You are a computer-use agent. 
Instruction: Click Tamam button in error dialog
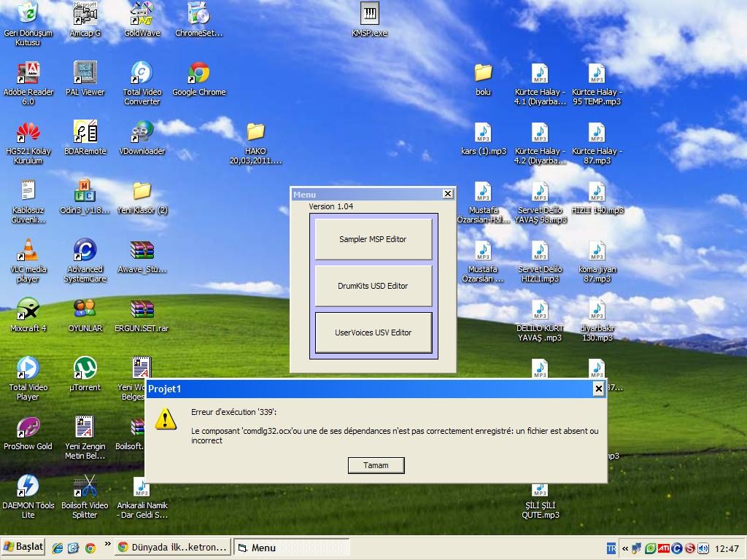pyautogui.click(x=376, y=465)
